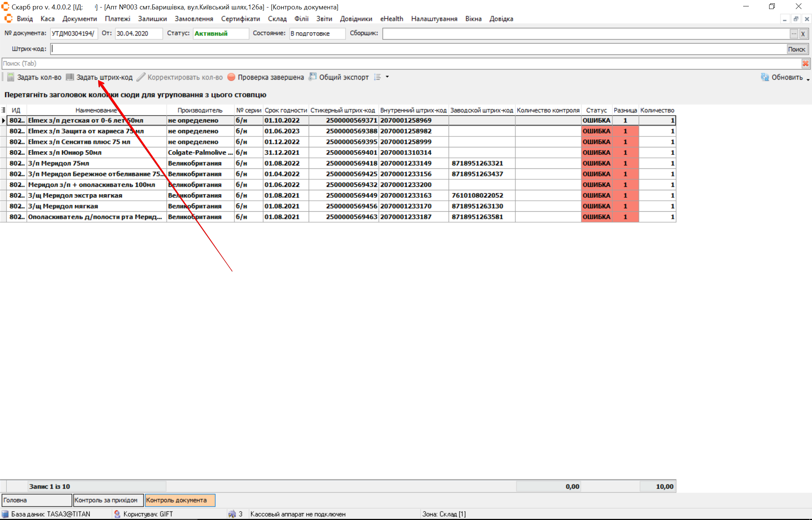Click the barcode icon for Задать штрих-код
This screenshot has width=812, height=520.
pyautogui.click(x=70, y=77)
